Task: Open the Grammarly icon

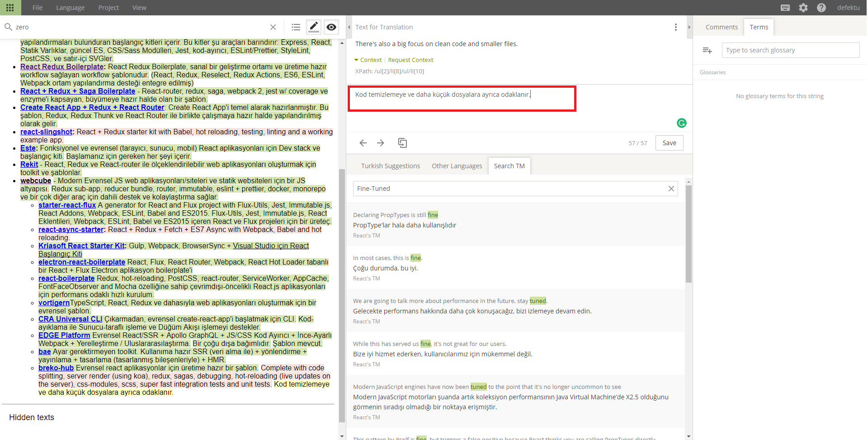Action: pyautogui.click(x=682, y=123)
